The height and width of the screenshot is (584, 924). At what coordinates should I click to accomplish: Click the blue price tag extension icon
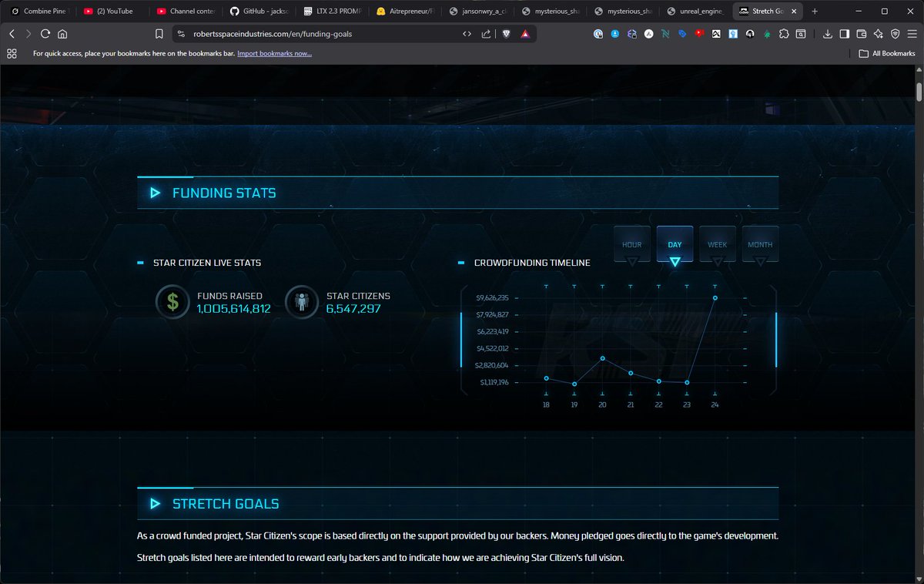pos(682,34)
